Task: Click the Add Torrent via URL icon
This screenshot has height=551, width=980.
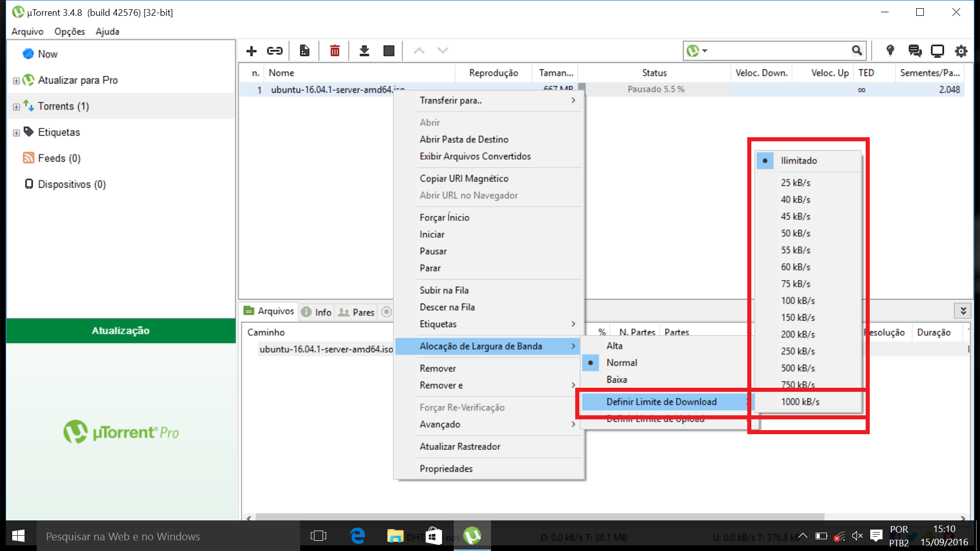Action: [274, 51]
